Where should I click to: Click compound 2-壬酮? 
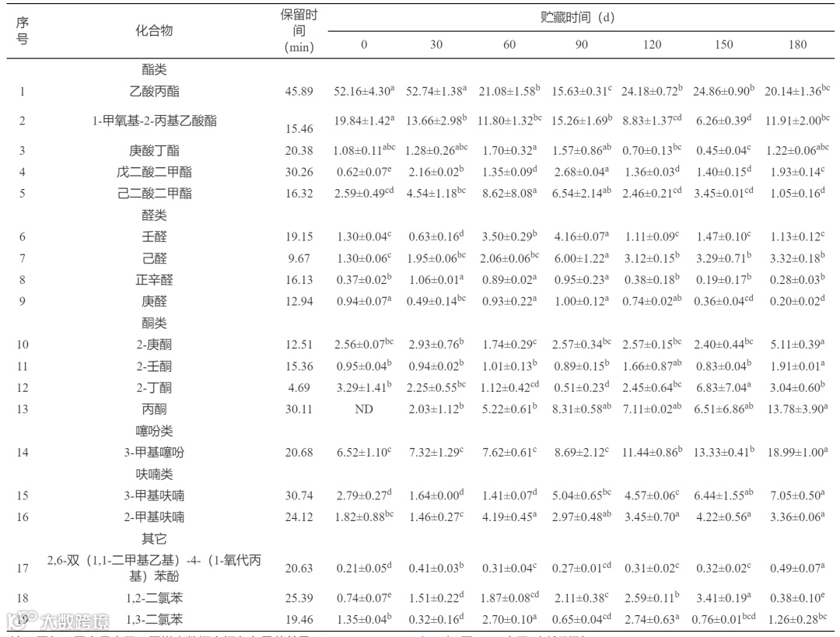click(154, 366)
